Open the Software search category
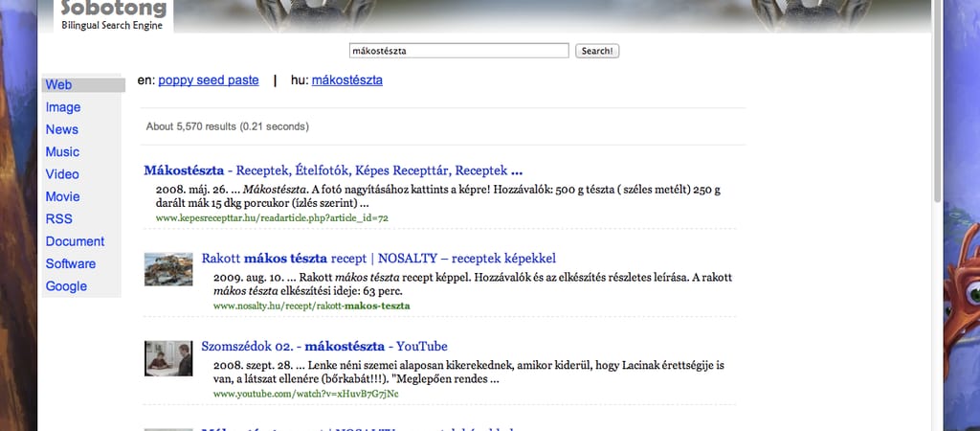 coord(71,263)
